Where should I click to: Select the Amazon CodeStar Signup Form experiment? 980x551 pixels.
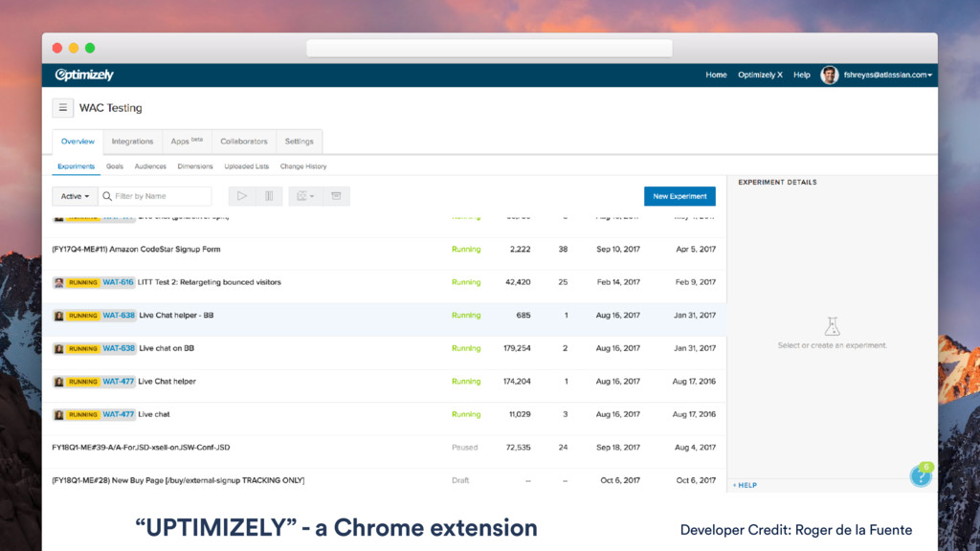pos(136,250)
